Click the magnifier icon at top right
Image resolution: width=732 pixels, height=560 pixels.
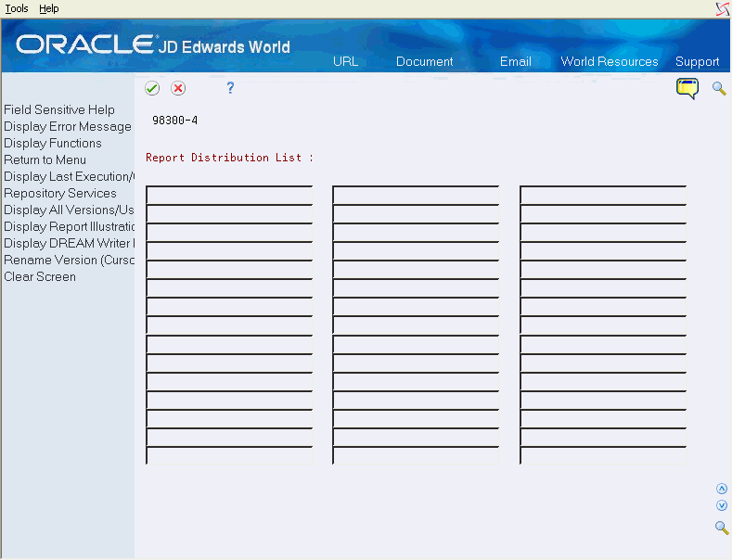(x=719, y=88)
